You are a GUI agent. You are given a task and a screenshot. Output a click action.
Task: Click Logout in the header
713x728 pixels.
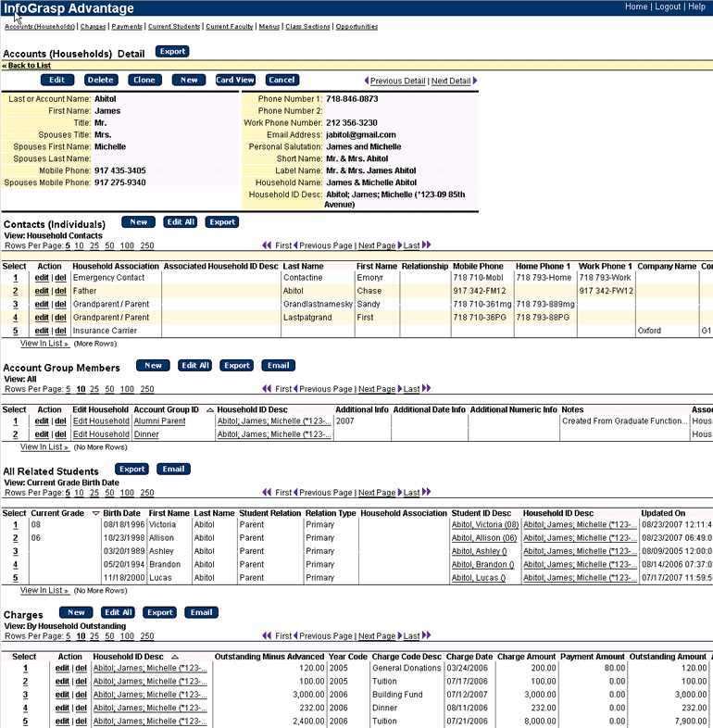click(668, 6)
